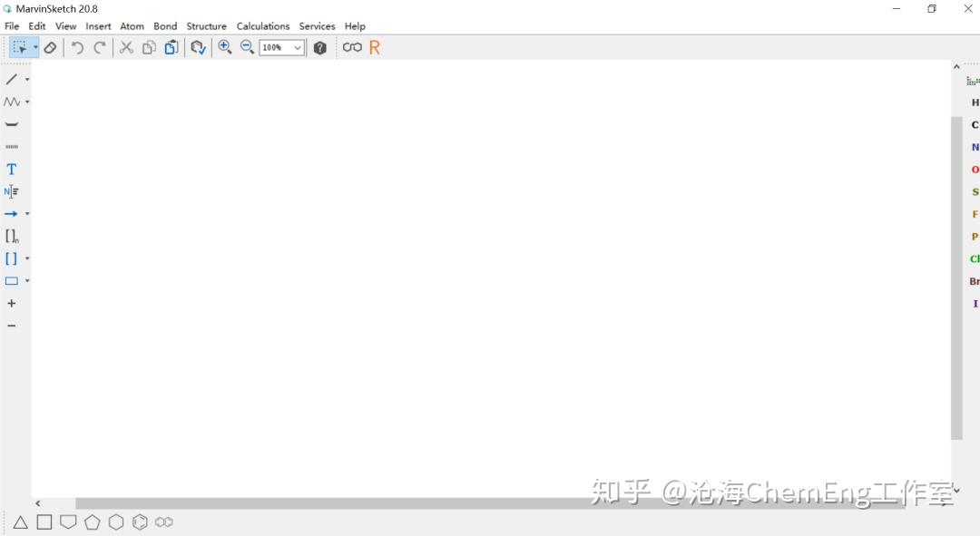Choose the cyclopentane ring template
The height and width of the screenshot is (536, 980).
tap(92, 521)
